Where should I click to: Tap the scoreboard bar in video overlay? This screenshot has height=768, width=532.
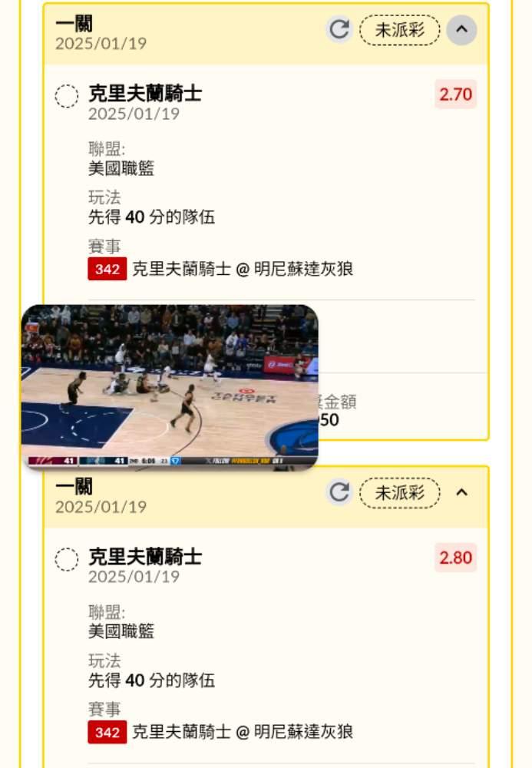[x=170, y=461]
